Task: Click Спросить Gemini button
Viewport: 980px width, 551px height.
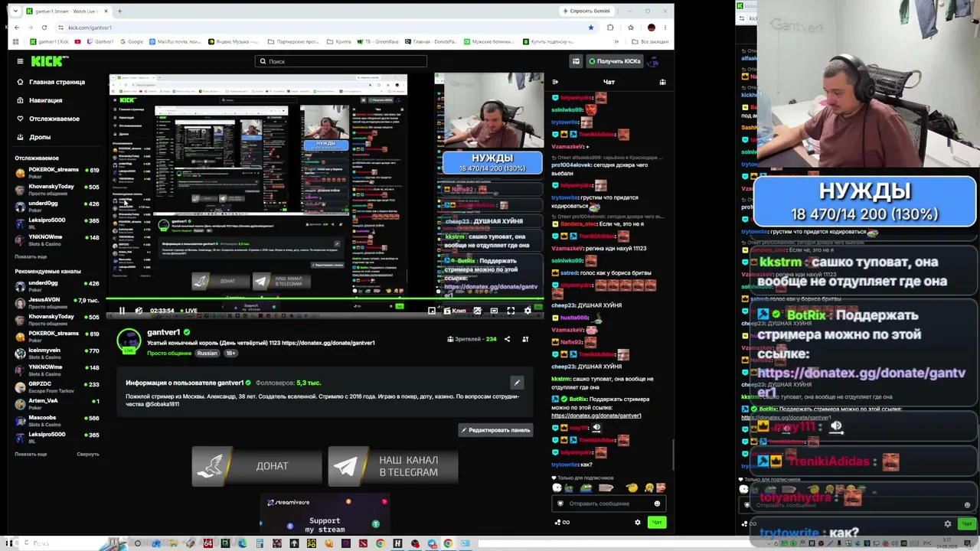Action: point(586,11)
